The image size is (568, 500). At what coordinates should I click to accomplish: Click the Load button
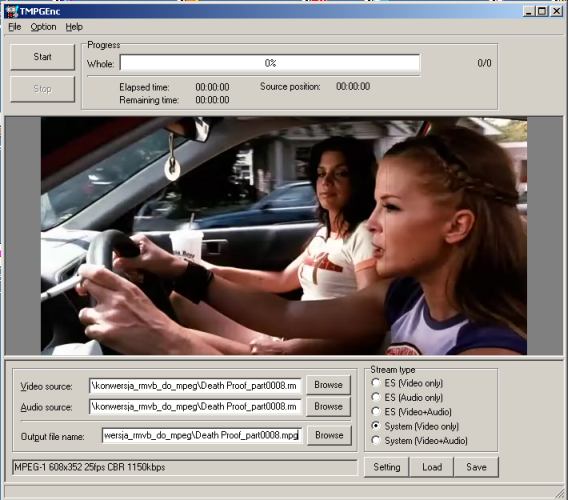coord(431,467)
